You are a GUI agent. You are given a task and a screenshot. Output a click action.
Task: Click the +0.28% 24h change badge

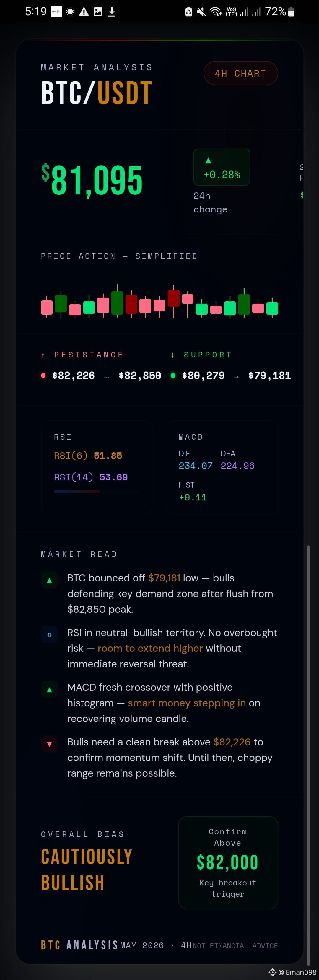pos(222,167)
